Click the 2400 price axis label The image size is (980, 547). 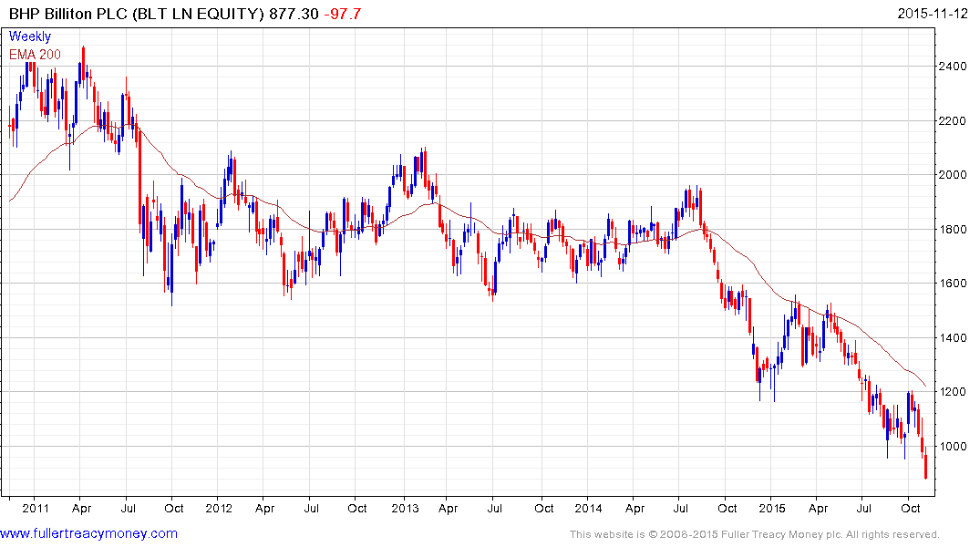point(953,67)
